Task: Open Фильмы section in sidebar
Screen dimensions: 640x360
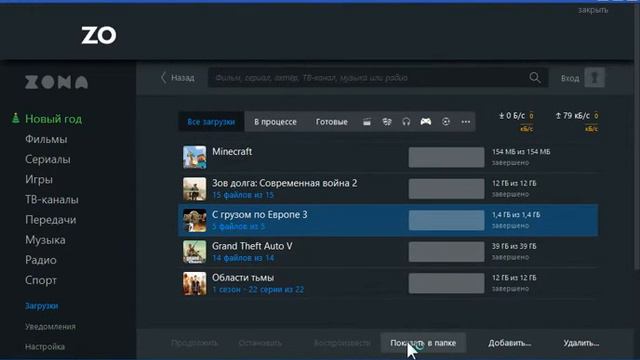Action: tap(46, 139)
